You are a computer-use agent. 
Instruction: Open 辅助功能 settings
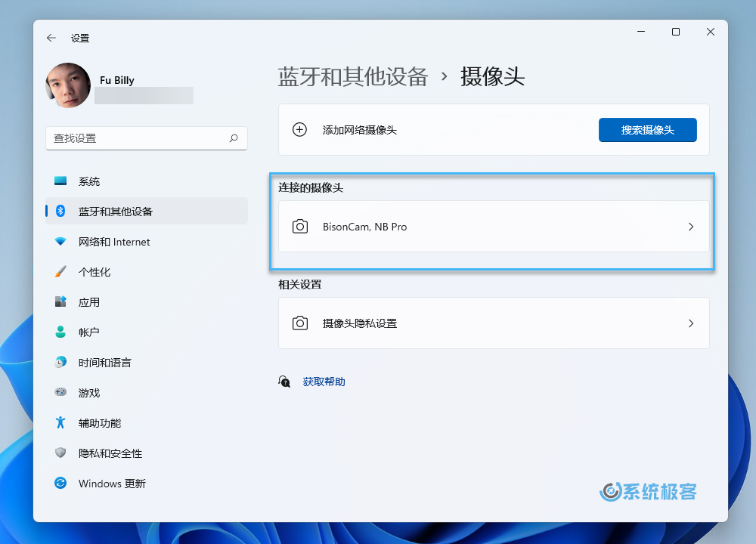click(x=147, y=423)
